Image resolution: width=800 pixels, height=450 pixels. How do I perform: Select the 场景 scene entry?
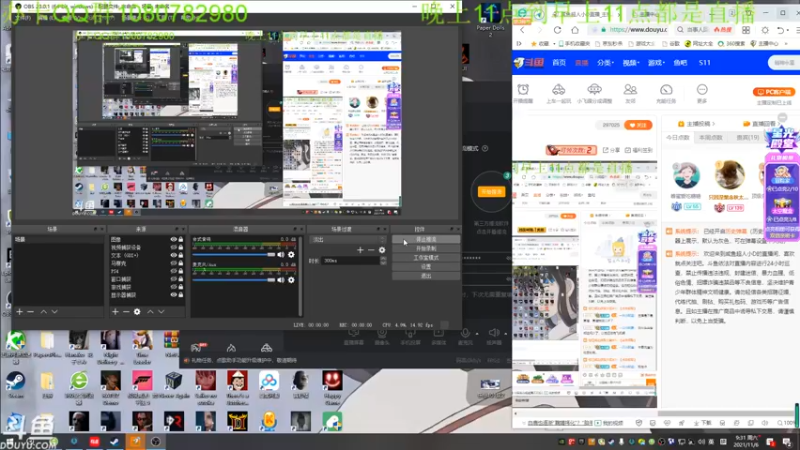(x=58, y=239)
